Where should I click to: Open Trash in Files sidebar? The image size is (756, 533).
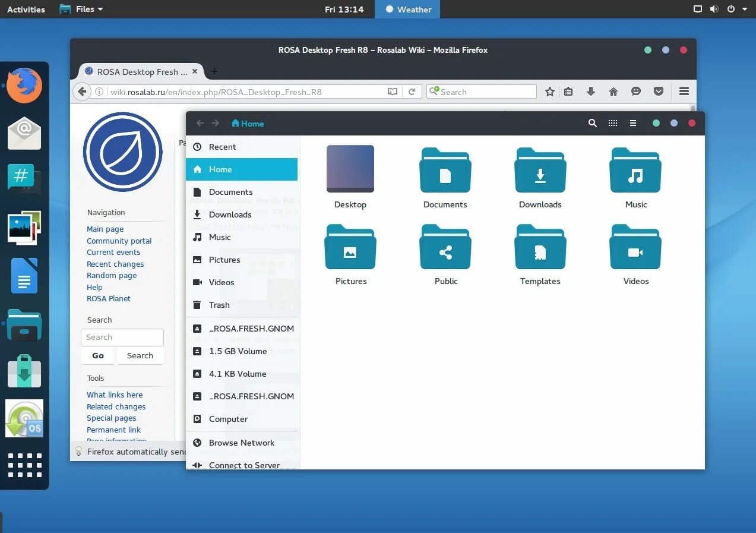pyautogui.click(x=242, y=305)
